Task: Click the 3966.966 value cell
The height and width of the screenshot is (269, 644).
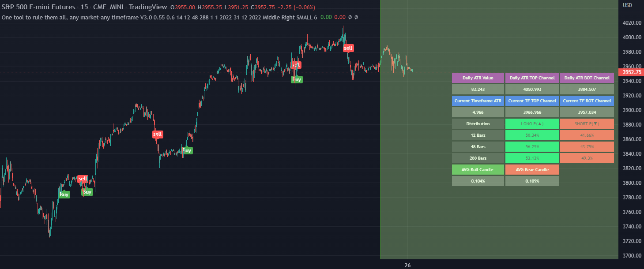Action: (x=532, y=112)
